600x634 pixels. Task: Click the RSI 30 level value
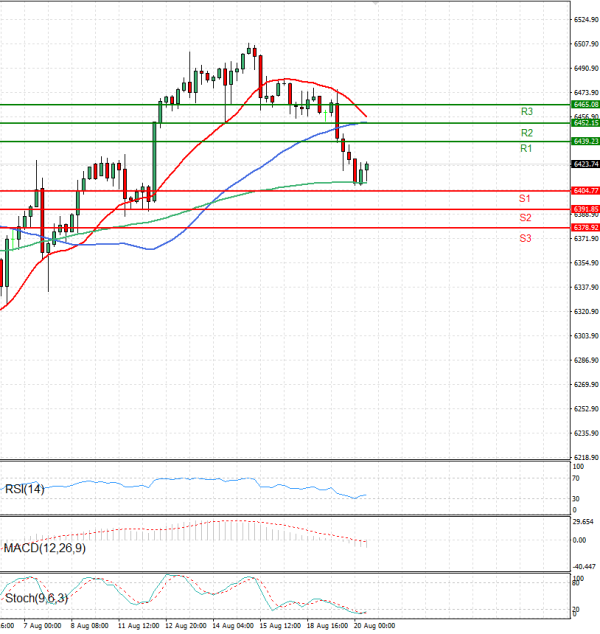pyautogui.click(x=576, y=499)
